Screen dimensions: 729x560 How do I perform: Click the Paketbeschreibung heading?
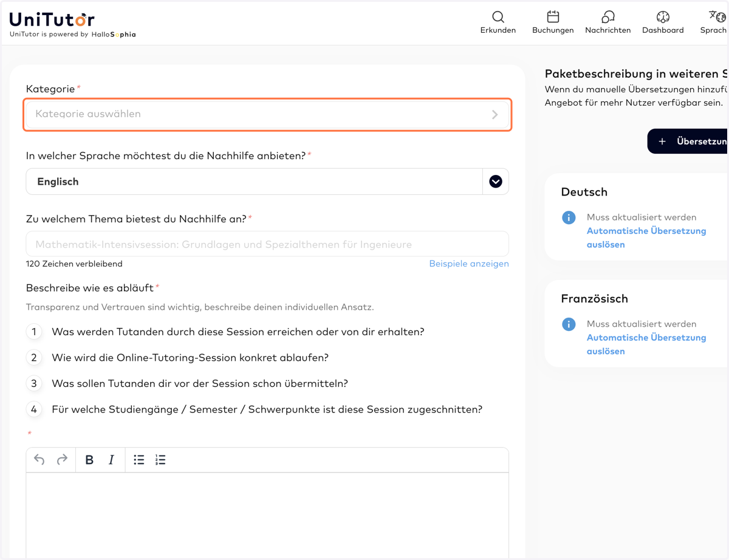pyautogui.click(x=636, y=74)
